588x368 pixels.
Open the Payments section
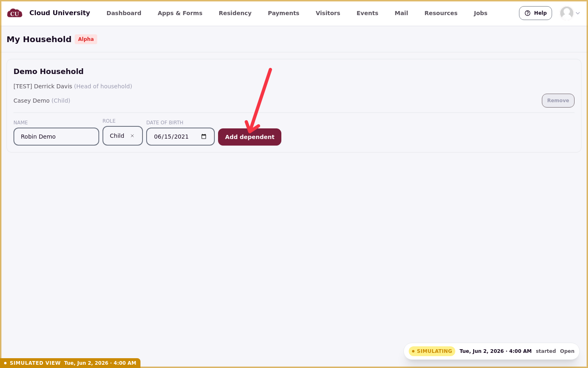tap(283, 13)
